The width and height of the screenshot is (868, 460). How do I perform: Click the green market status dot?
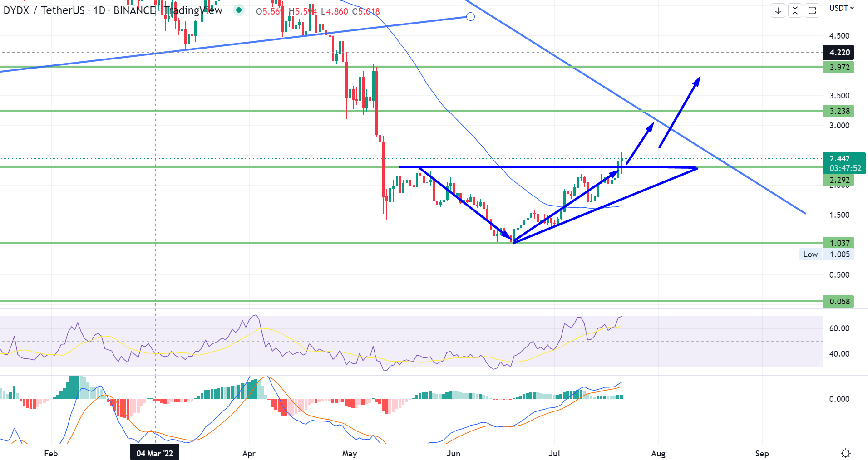[239, 10]
